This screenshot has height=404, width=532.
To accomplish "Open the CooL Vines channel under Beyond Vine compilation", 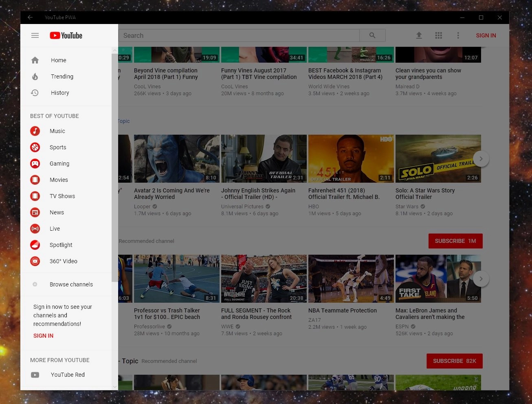I will coord(147,87).
